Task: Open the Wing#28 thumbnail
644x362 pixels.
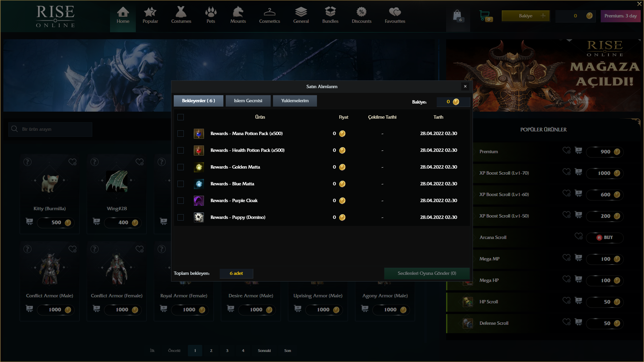Action: (117, 181)
